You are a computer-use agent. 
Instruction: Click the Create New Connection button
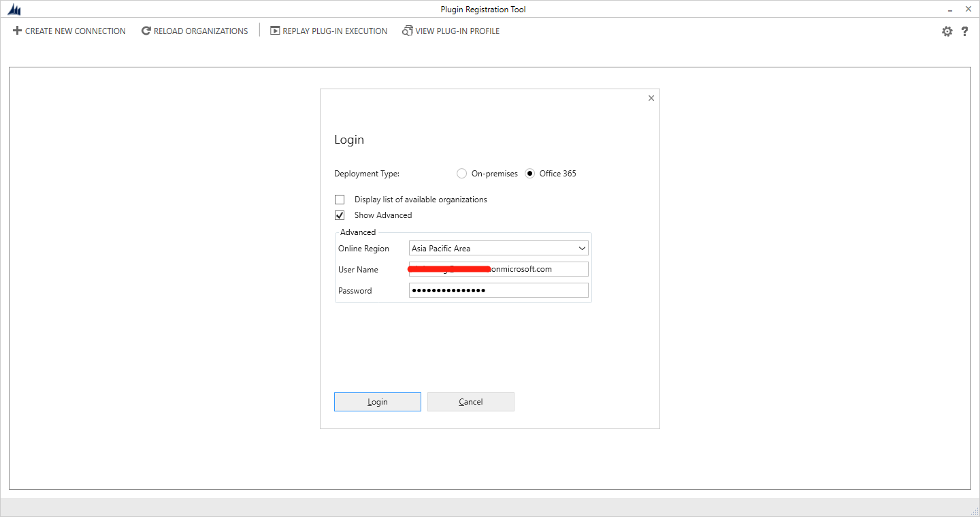click(69, 31)
